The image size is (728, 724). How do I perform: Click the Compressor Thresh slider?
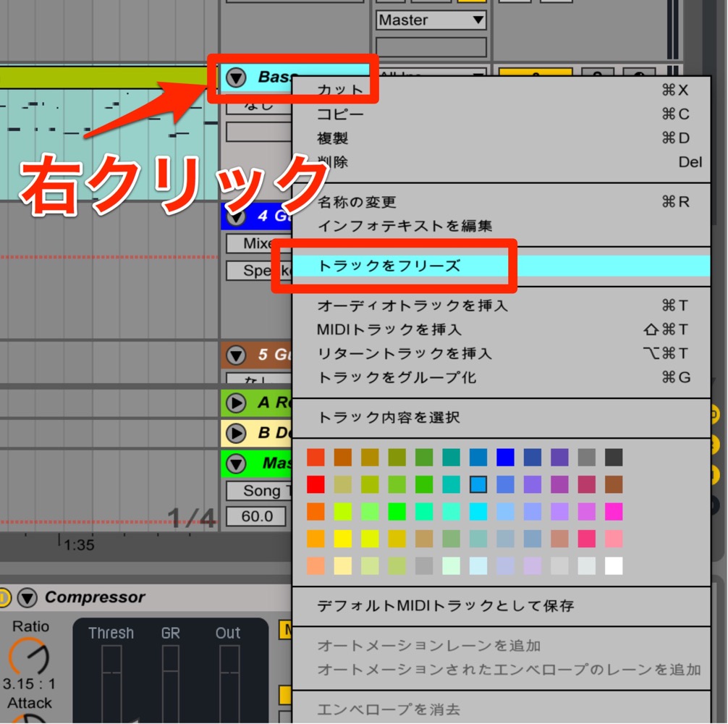(111, 683)
